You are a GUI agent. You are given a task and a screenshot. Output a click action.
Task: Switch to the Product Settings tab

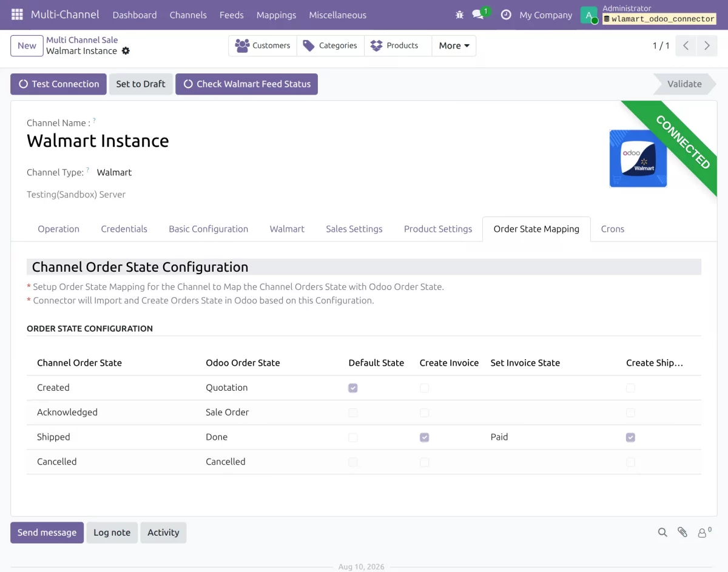point(438,229)
